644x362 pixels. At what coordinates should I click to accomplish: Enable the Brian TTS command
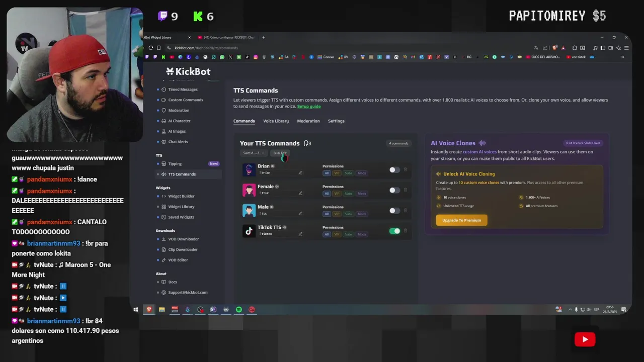(394, 170)
